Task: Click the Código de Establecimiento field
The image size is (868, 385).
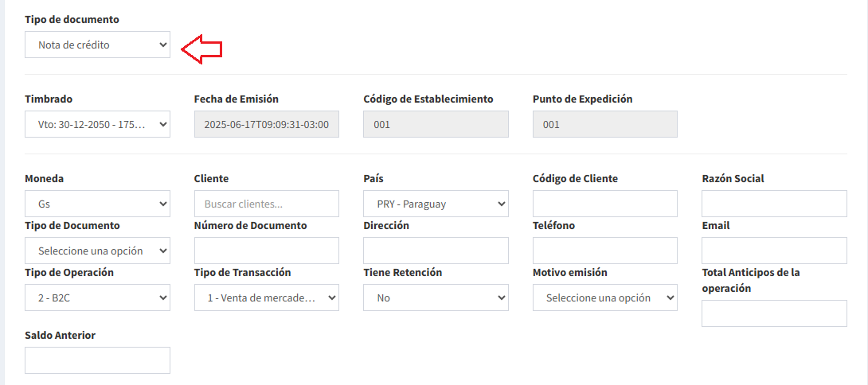Action: coord(436,124)
